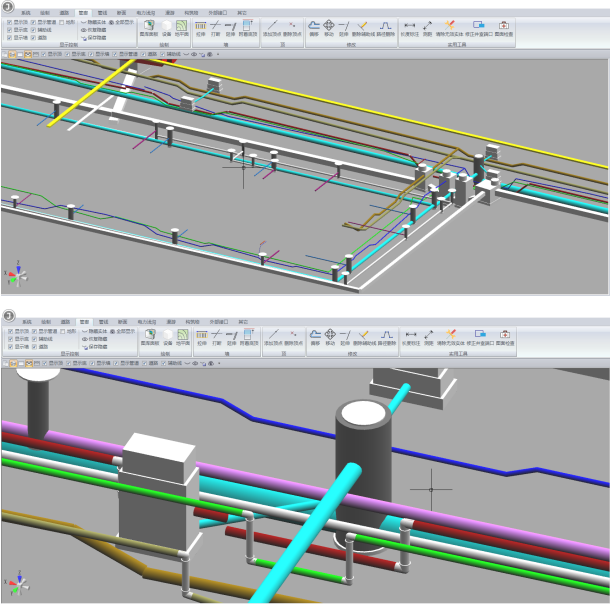Screen dimensions: 611x604
Task: Click 全部显示 button in bottom window ribbon
Action: tap(122, 331)
